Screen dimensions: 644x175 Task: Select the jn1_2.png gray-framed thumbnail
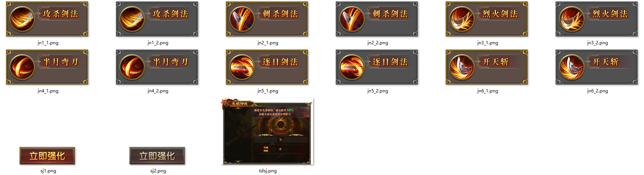(157, 19)
